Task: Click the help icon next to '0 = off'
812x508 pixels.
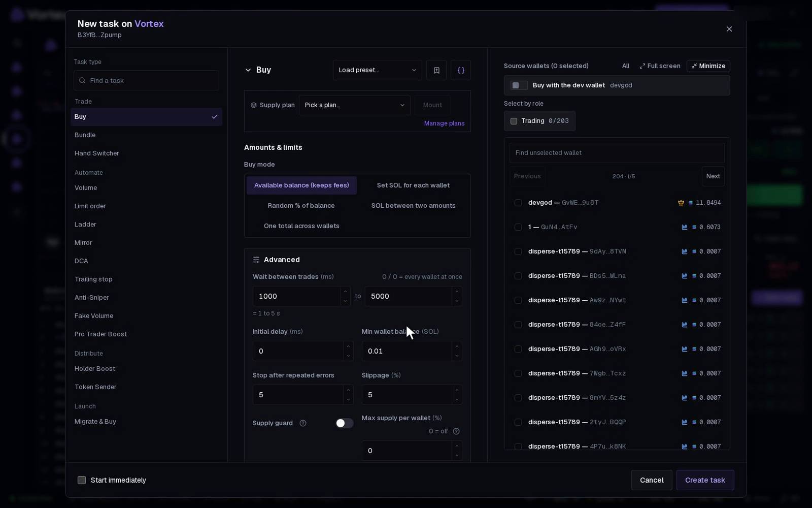Action: [456, 431]
